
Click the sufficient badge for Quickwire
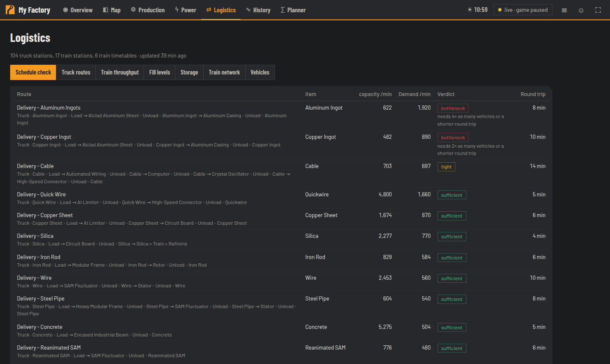point(452,195)
